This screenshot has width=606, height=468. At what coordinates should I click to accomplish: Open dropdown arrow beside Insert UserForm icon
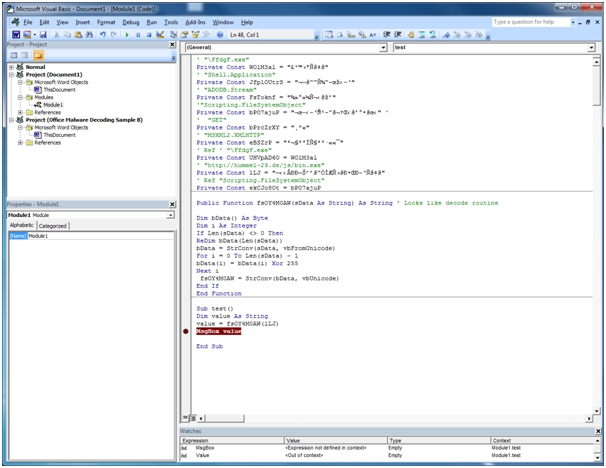[x=34, y=35]
